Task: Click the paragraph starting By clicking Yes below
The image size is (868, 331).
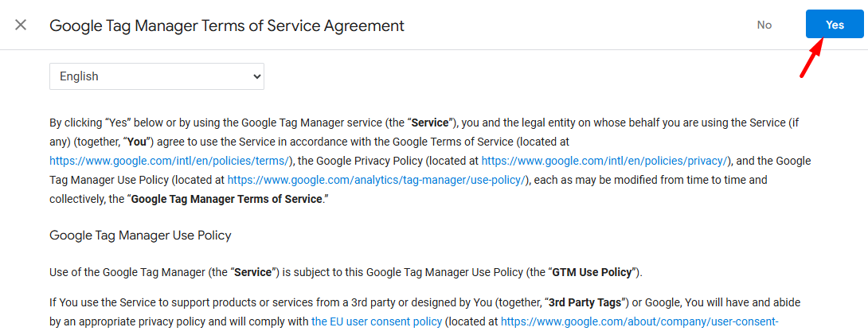Action: tap(430, 161)
